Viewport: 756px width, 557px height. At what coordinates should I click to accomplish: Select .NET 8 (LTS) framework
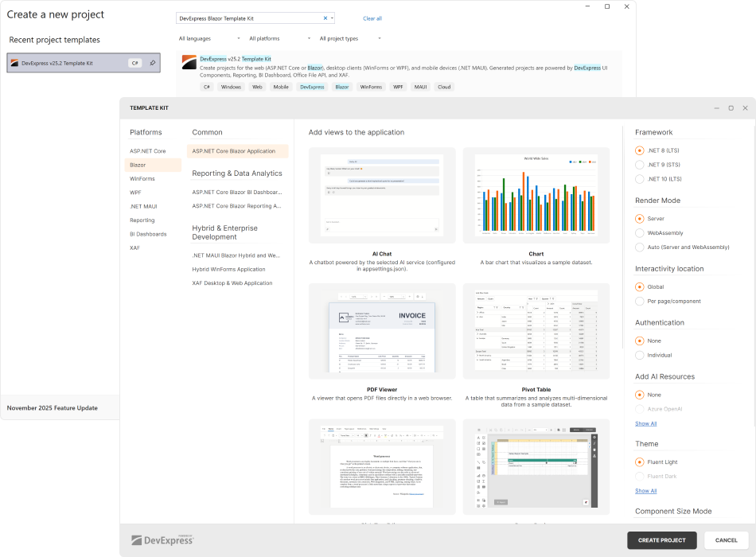coord(640,150)
